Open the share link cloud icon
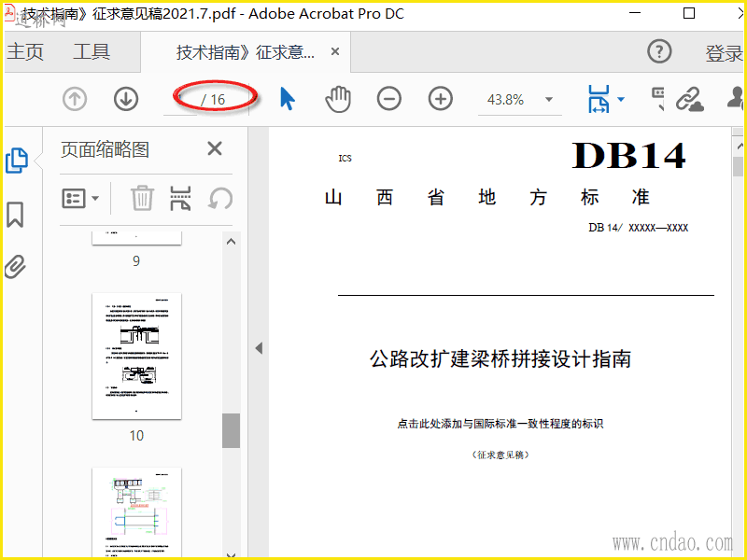This screenshot has height=560, width=747. coord(690,99)
